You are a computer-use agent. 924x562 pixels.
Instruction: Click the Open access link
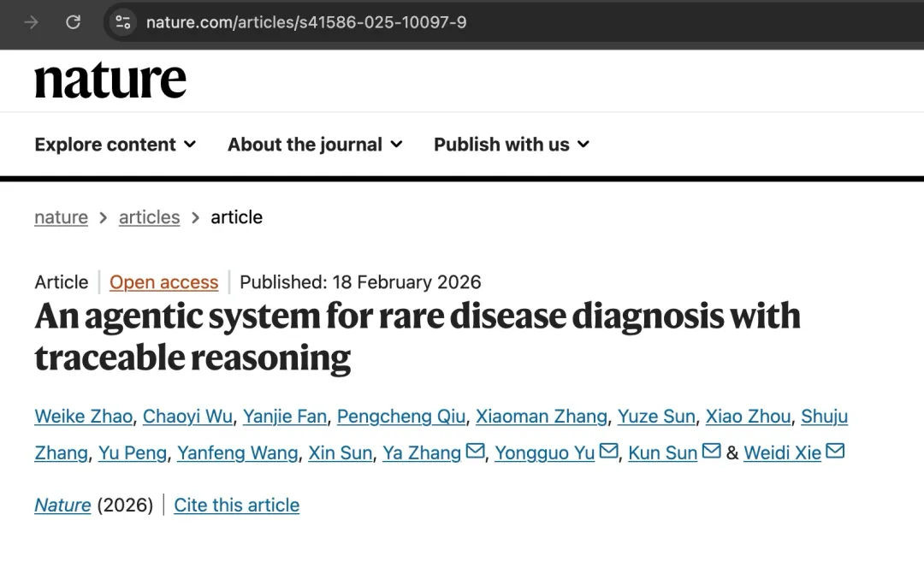[x=163, y=282]
